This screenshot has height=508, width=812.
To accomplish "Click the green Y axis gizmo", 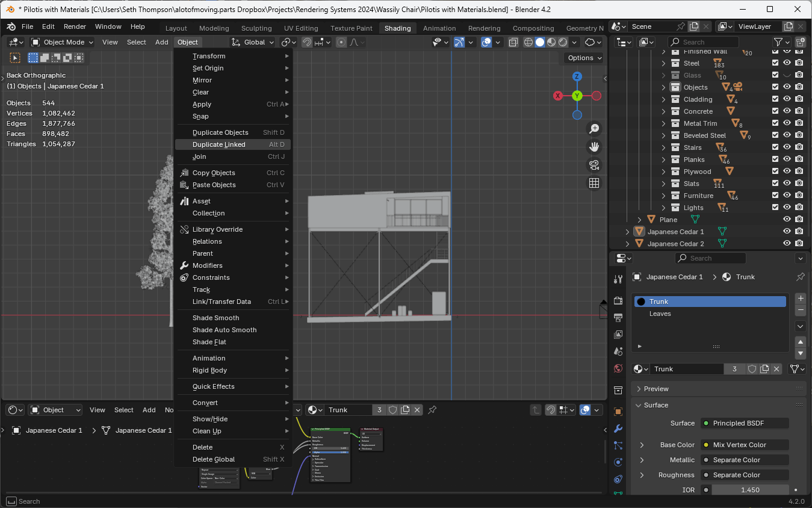I will coord(577,96).
